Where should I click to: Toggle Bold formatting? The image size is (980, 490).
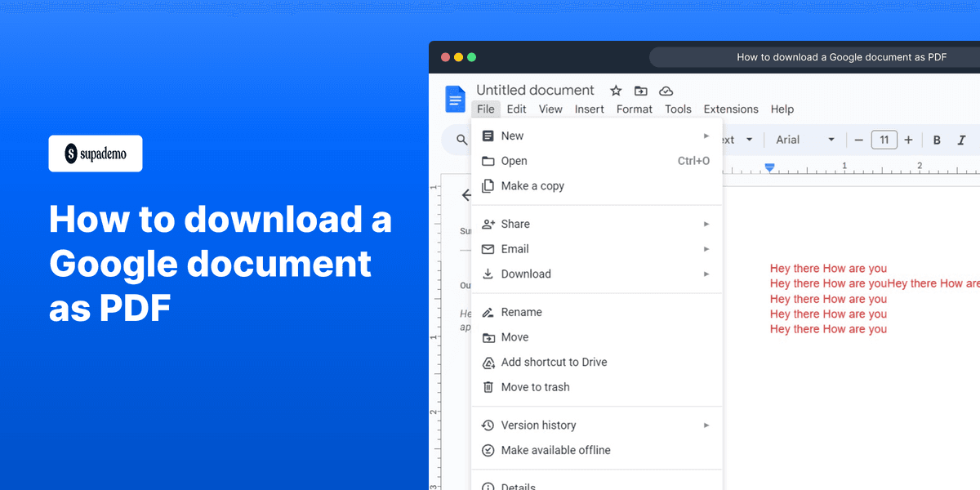(937, 140)
